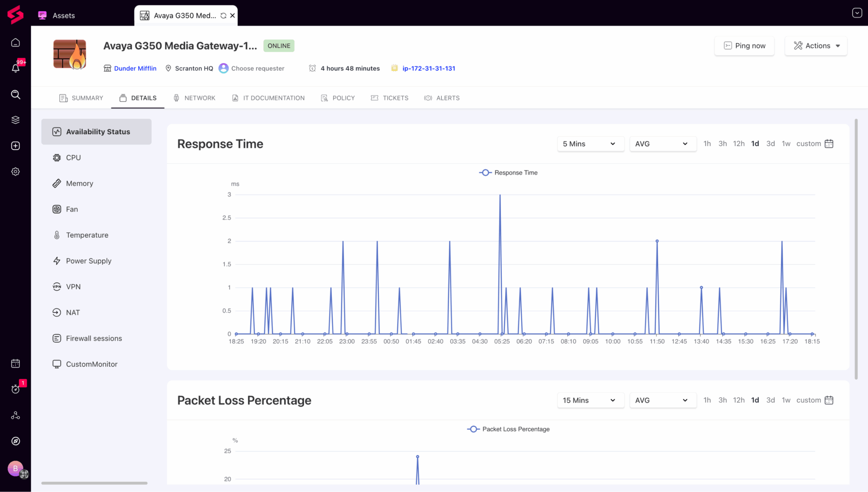The width and height of the screenshot is (868, 492).
Task: Open the home icon in sidebar
Action: click(x=16, y=42)
